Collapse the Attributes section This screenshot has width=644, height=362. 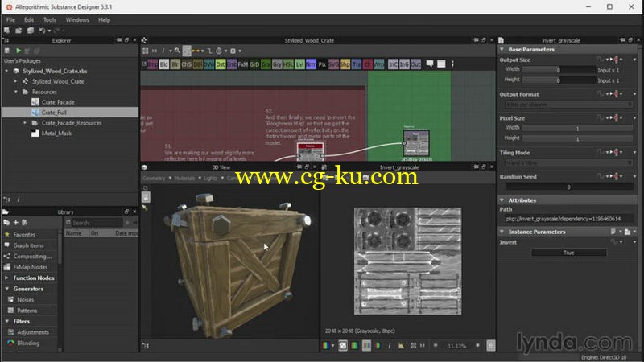click(502, 200)
